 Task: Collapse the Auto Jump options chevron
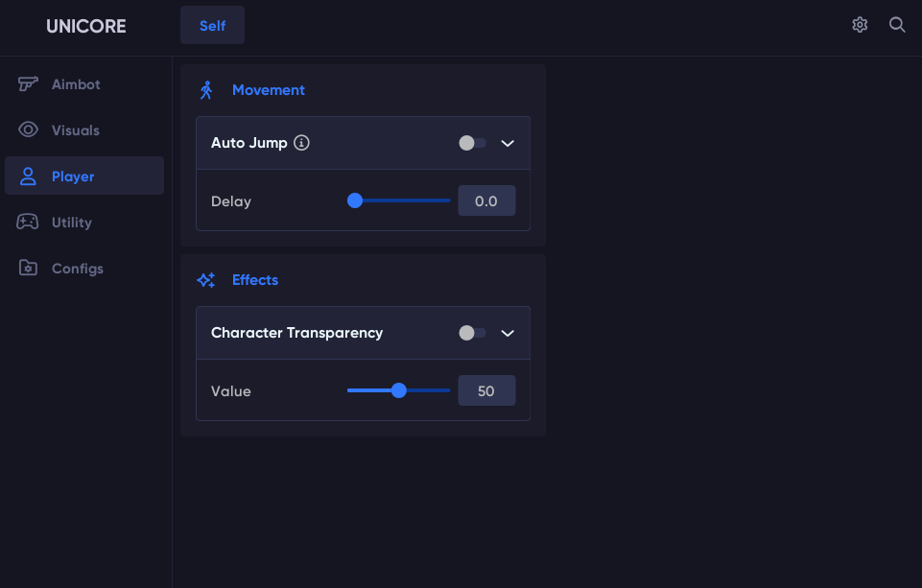pyautogui.click(x=508, y=144)
